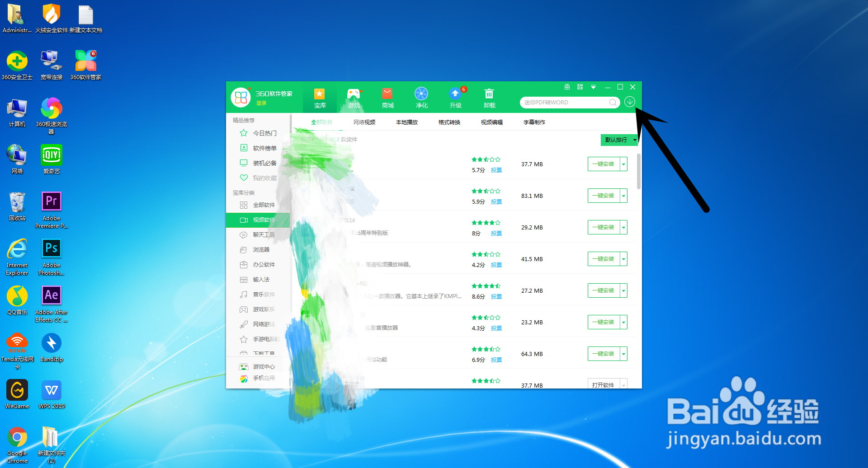Open the 宝库 star icon section

(320, 98)
